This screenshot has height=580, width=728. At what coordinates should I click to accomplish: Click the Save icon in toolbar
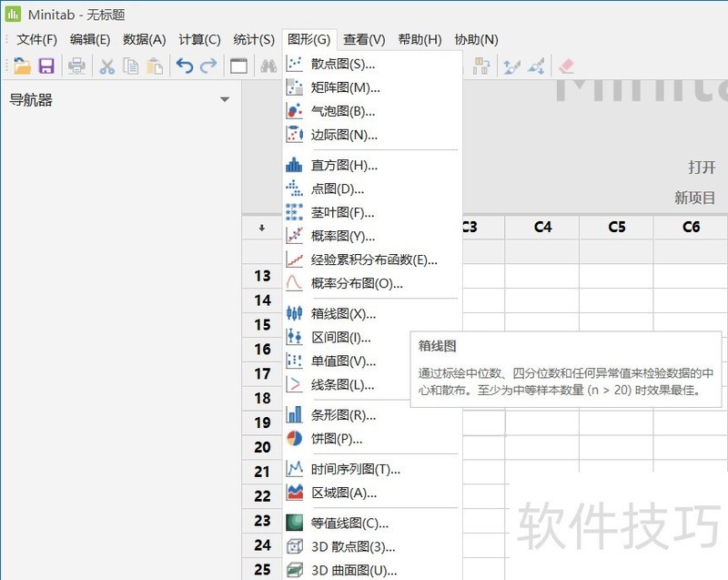coord(45,66)
